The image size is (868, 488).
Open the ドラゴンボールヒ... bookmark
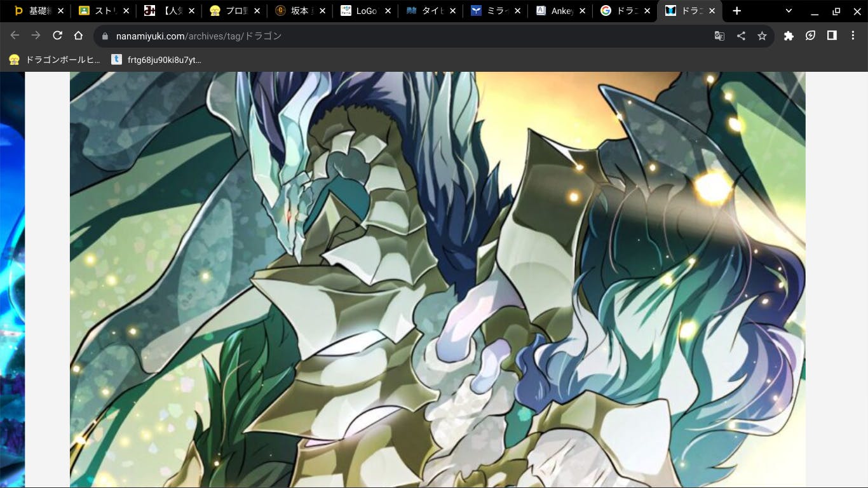pyautogui.click(x=55, y=60)
